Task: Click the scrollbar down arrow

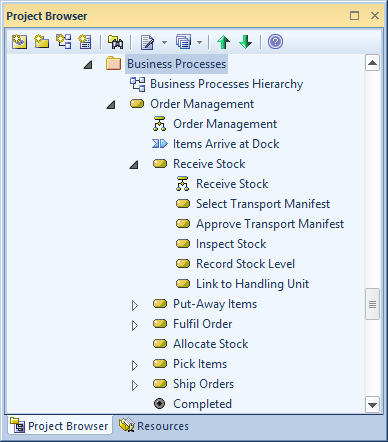Action: [372, 405]
